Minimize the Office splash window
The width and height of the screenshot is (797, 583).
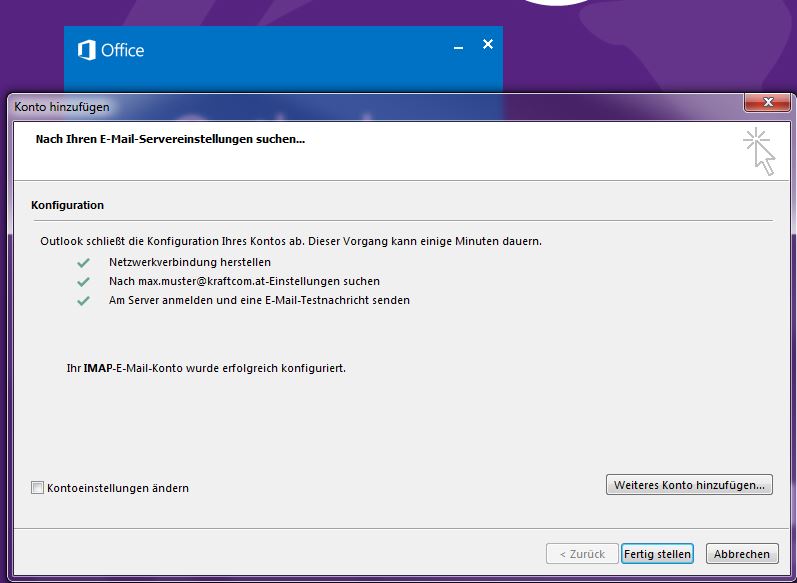tap(458, 46)
